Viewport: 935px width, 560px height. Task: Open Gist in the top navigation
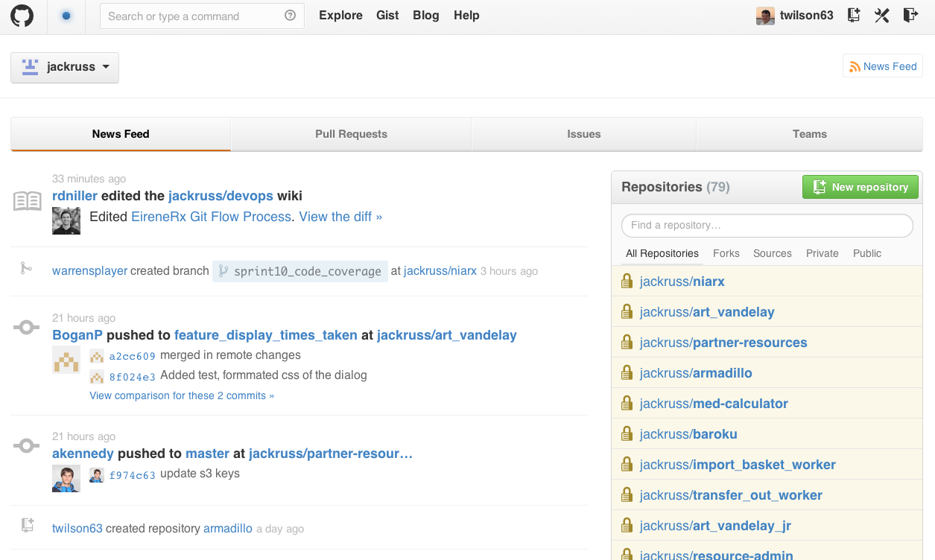click(x=387, y=16)
